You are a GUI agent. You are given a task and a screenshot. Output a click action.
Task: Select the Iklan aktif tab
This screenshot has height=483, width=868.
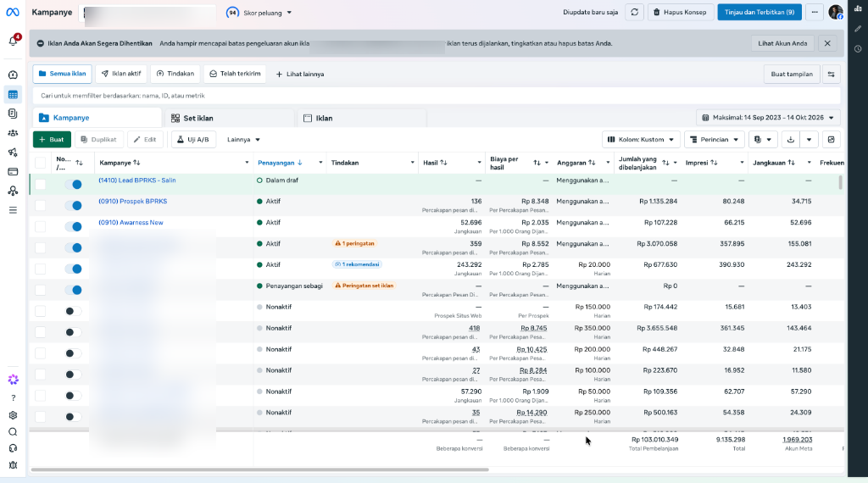(x=121, y=74)
